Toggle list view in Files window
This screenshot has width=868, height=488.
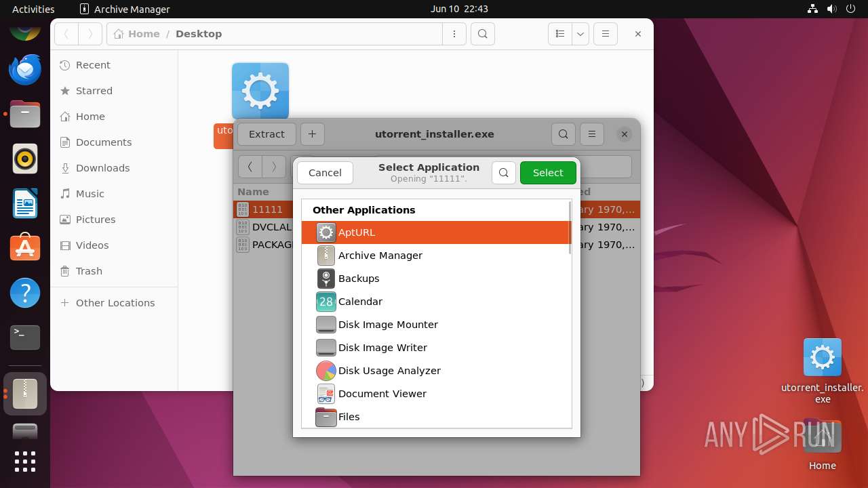tap(560, 34)
